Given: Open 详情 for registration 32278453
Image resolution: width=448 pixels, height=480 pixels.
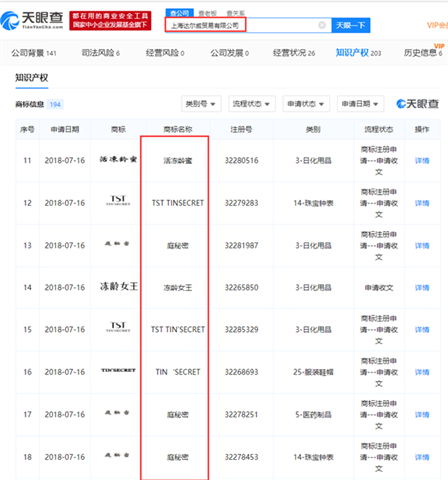Looking at the screenshot, I should pos(422,457).
